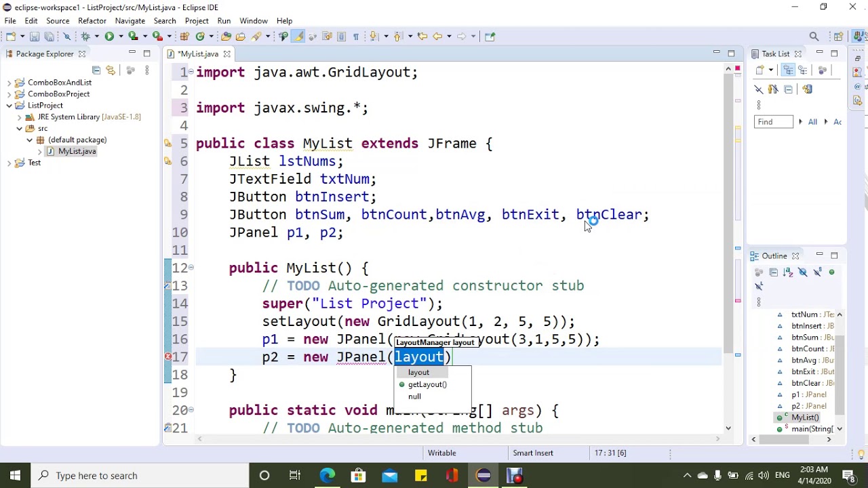Screen dimensions: 868x488
Task: Open the Navigate menu
Action: [130, 21]
